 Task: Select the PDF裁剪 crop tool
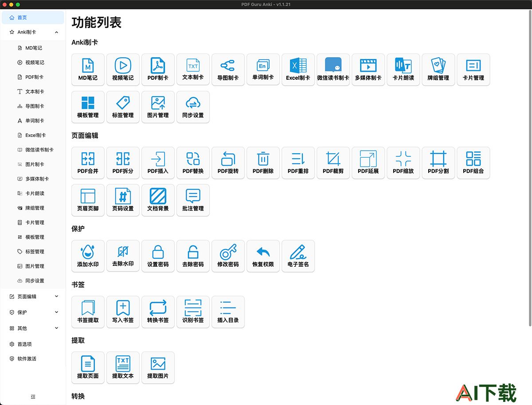pyautogui.click(x=333, y=163)
